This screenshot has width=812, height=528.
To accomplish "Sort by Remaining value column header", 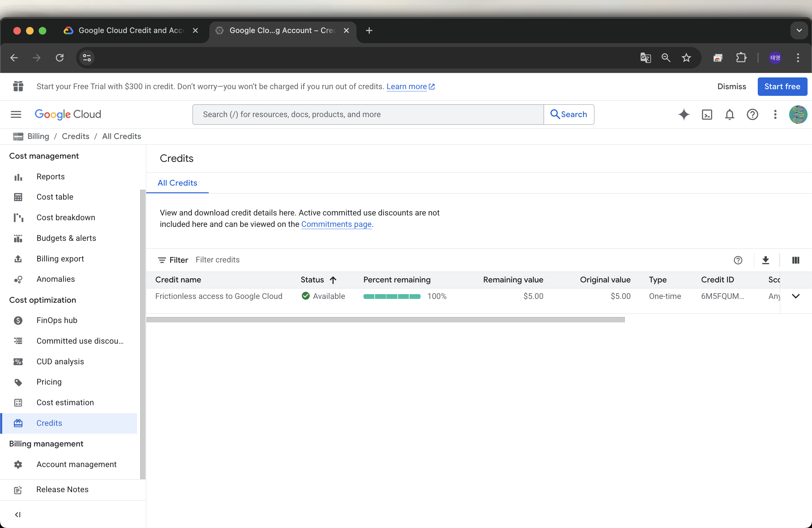I will pyautogui.click(x=513, y=280).
